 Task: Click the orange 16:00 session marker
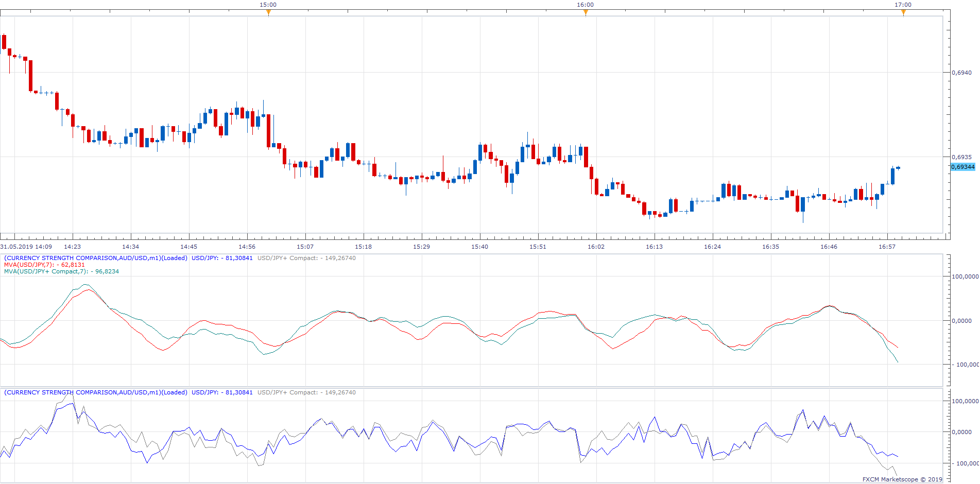[586, 12]
